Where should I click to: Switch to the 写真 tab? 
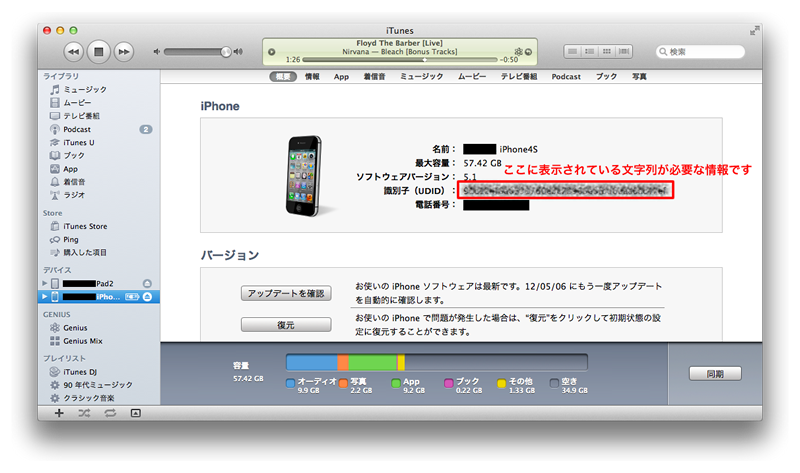click(639, 77)
